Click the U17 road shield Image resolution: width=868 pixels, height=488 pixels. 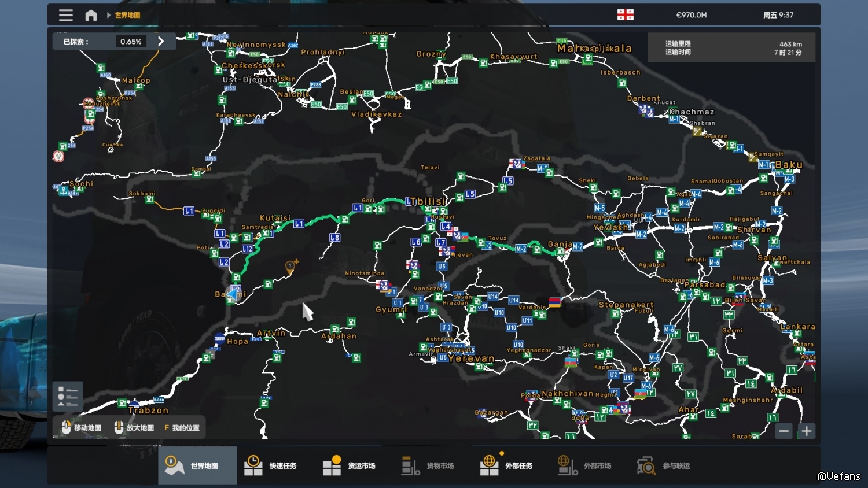[x=628, y=378]
